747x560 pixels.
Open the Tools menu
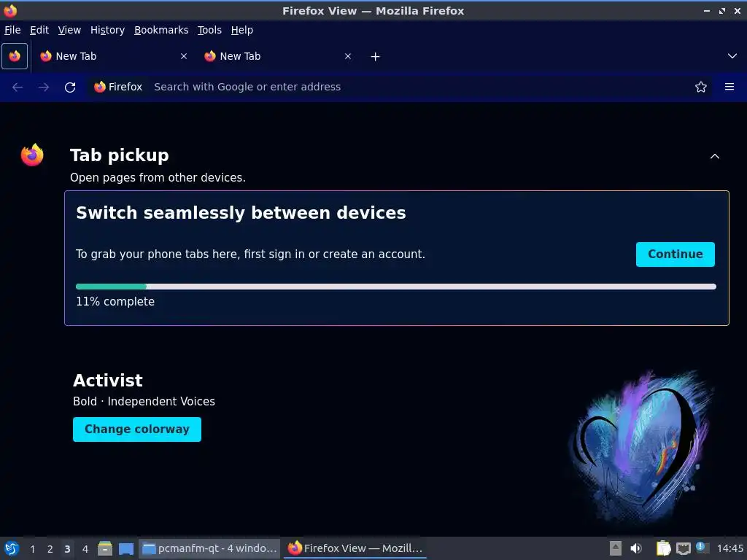pyautogui.click(x=209, y=30)
